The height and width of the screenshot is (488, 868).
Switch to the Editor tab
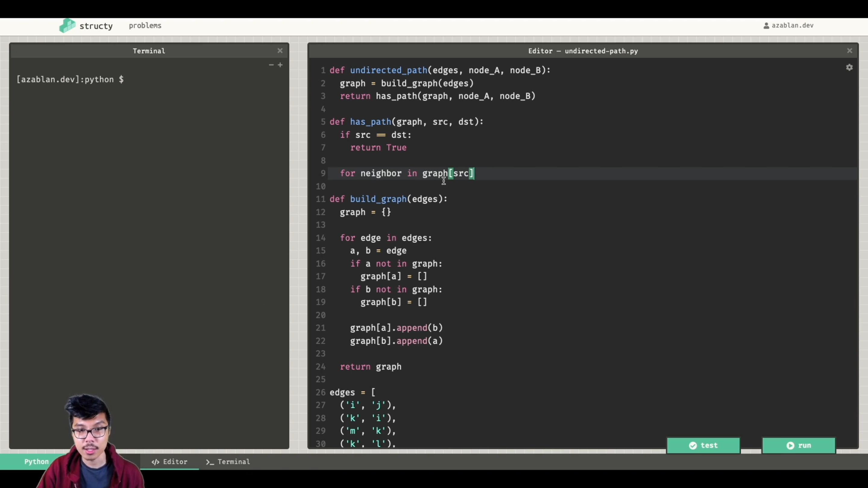click(x=169, y=462)
